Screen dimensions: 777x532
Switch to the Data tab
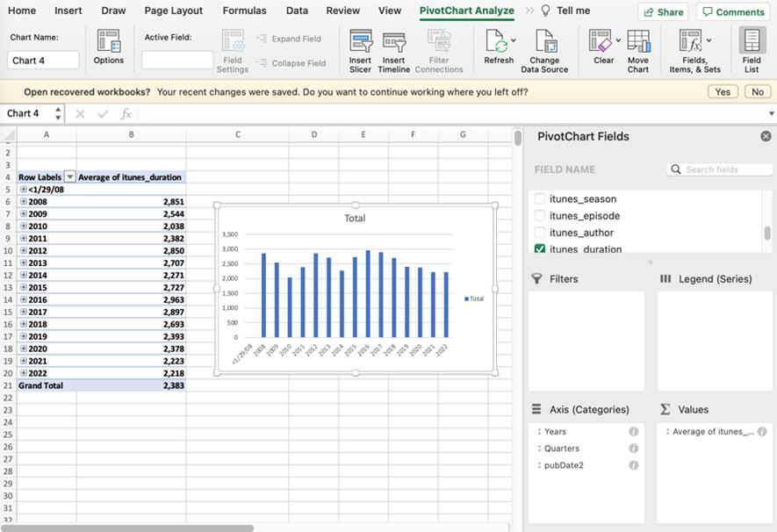coord(297,11)
